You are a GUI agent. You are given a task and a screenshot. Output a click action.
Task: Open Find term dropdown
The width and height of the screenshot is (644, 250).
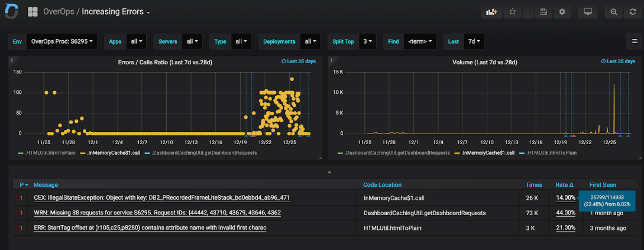[x=420, y=41]
